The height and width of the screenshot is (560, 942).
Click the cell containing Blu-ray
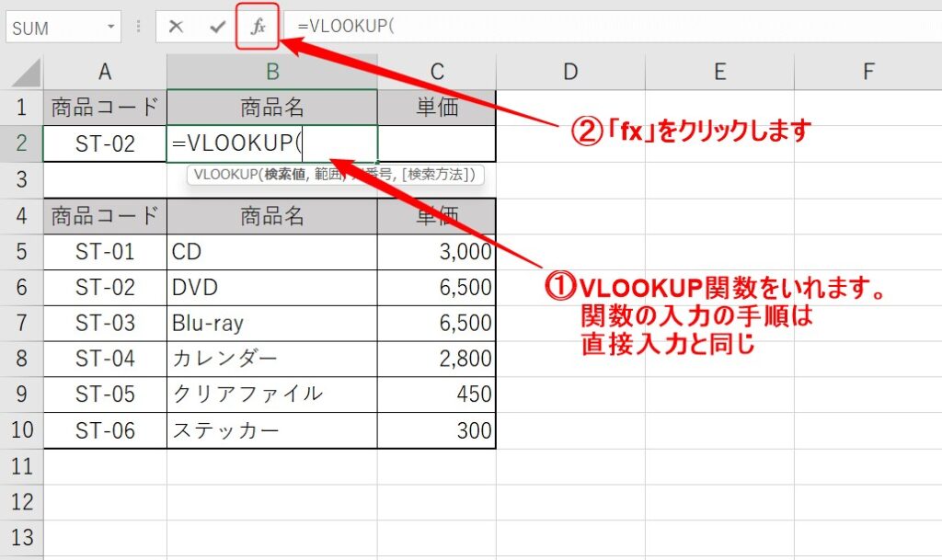(271, 324)
